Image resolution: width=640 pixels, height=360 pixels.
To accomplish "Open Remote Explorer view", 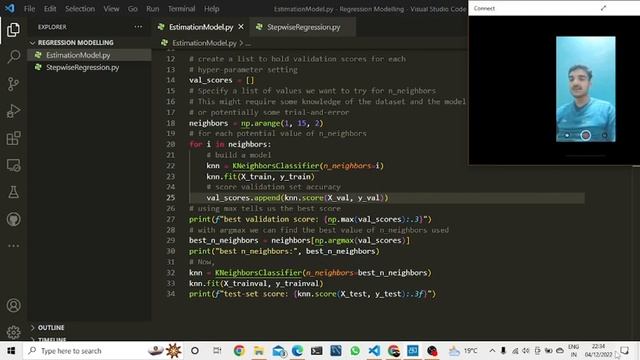I will (x=13, y=165).
